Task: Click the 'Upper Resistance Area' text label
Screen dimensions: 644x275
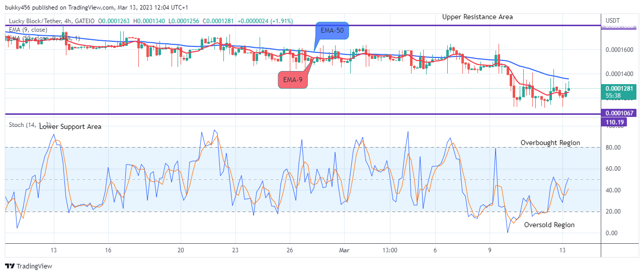Action: pos(477,17)
